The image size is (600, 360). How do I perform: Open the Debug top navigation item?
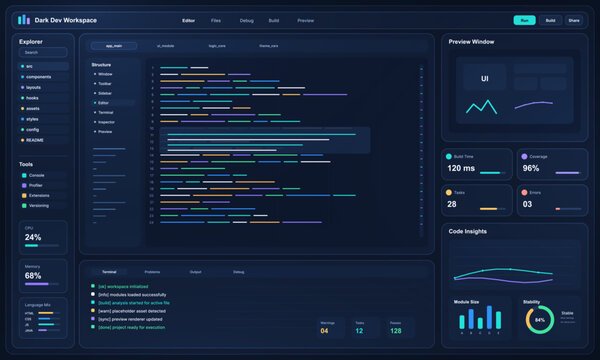pyautogui.click(x=246, y=20)
